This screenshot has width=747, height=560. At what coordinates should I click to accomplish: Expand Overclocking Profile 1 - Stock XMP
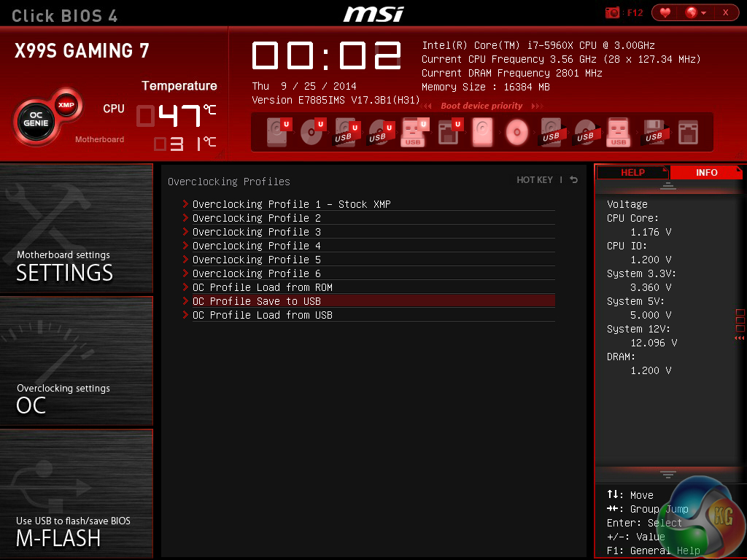pos(368,204)
